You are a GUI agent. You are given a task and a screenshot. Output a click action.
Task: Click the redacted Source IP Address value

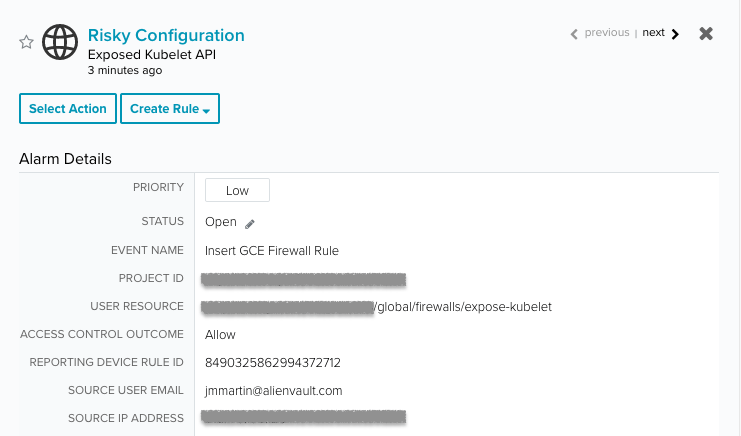[x=303, y=417]
